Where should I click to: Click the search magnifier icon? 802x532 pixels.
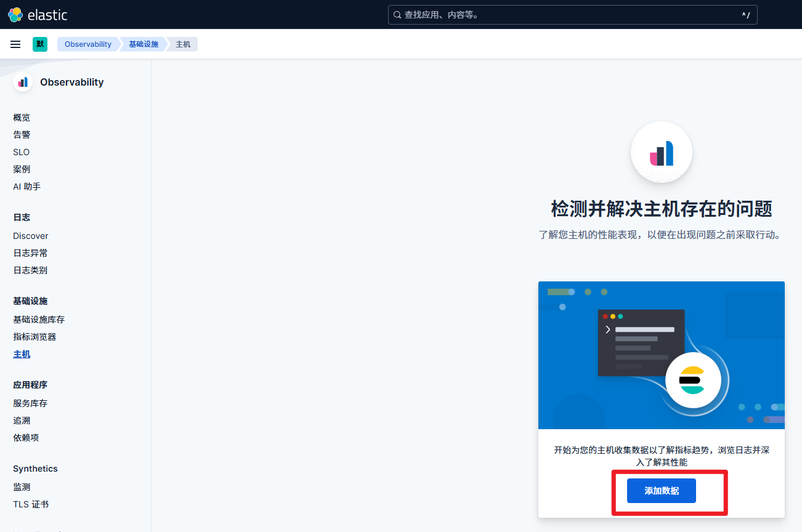[x=397, y=15]
